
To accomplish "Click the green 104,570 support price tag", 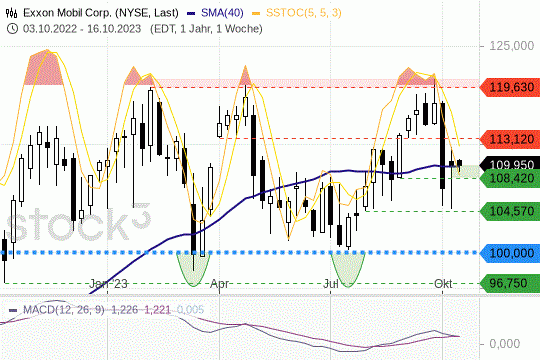I will [x=509, y=211].
